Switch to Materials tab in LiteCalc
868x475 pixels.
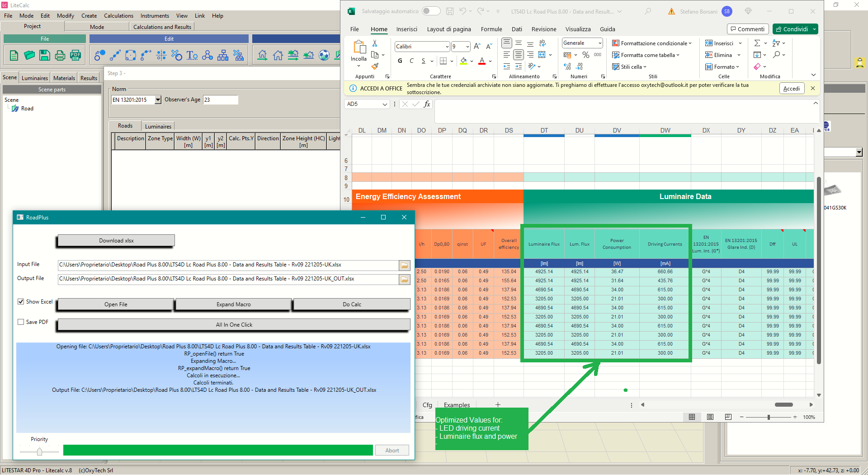click(x=64, y=78)
